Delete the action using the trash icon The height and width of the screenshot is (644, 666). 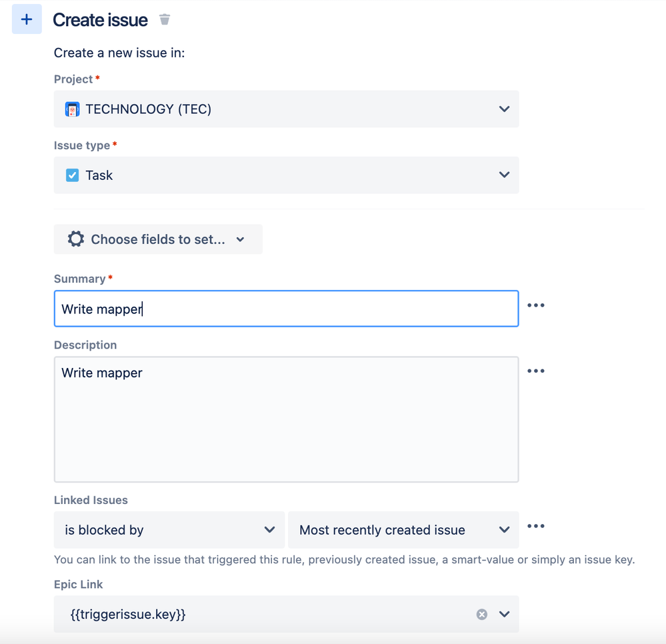click(165, 19)
